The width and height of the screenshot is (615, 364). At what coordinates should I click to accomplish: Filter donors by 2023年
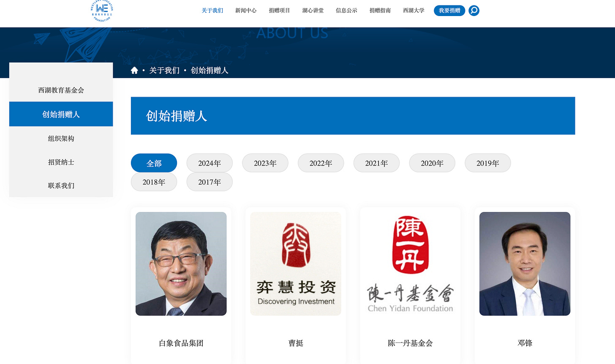point(265,163)
